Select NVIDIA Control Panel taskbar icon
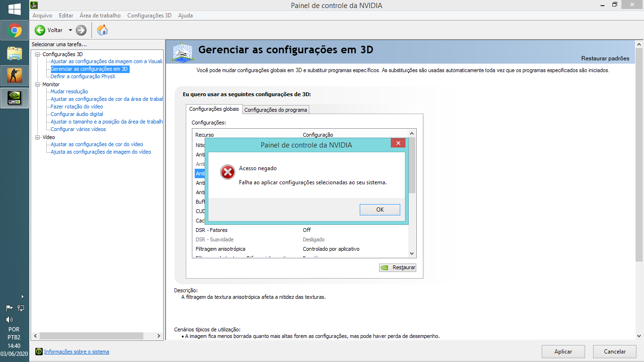 click(x=15, y=98)
